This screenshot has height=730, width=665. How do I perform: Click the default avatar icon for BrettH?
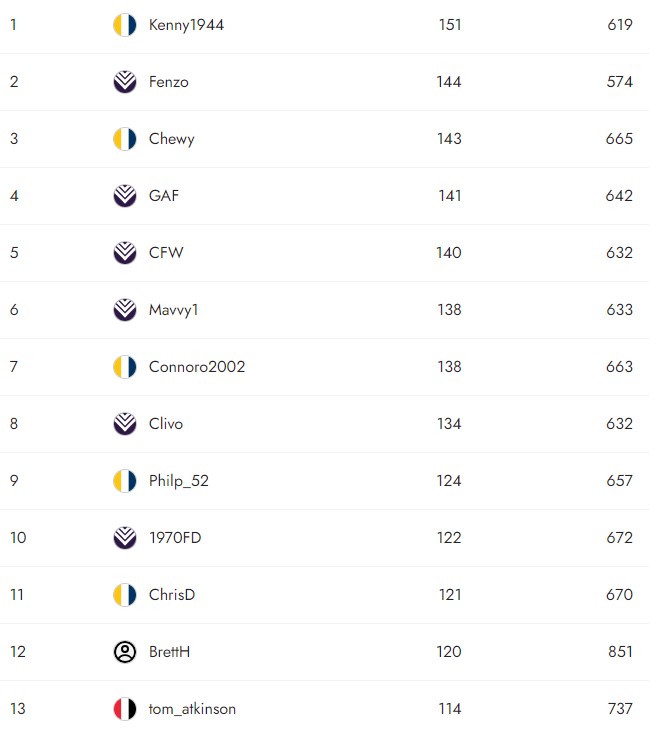click(125, 652)
